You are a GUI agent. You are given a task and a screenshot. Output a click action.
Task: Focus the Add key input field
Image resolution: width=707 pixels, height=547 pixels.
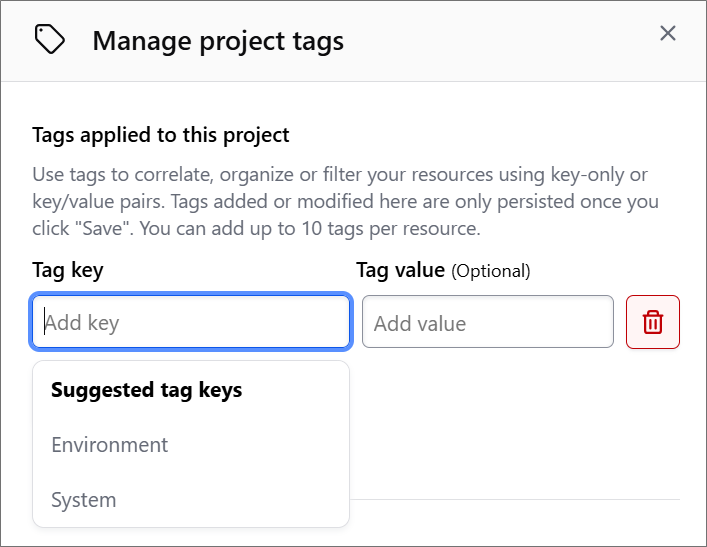click(191, 322)
